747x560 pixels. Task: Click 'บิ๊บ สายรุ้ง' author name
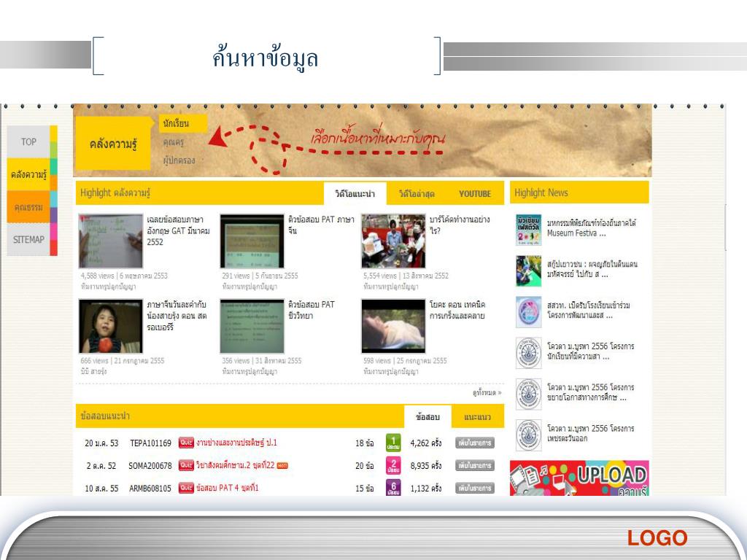(x=93, y=371)
